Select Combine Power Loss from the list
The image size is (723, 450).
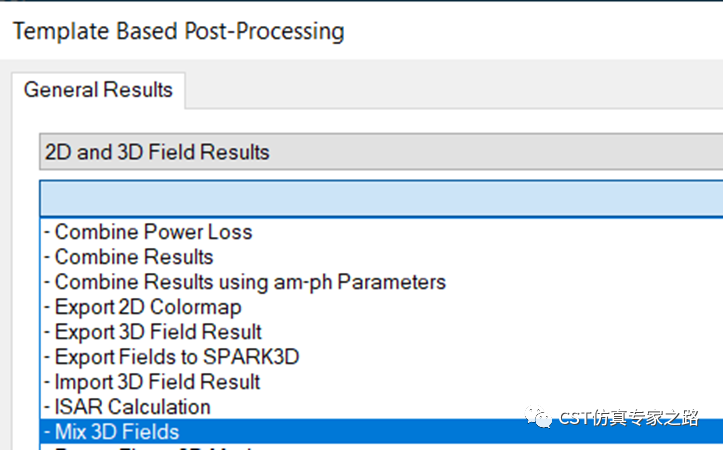tap(154, 232)
